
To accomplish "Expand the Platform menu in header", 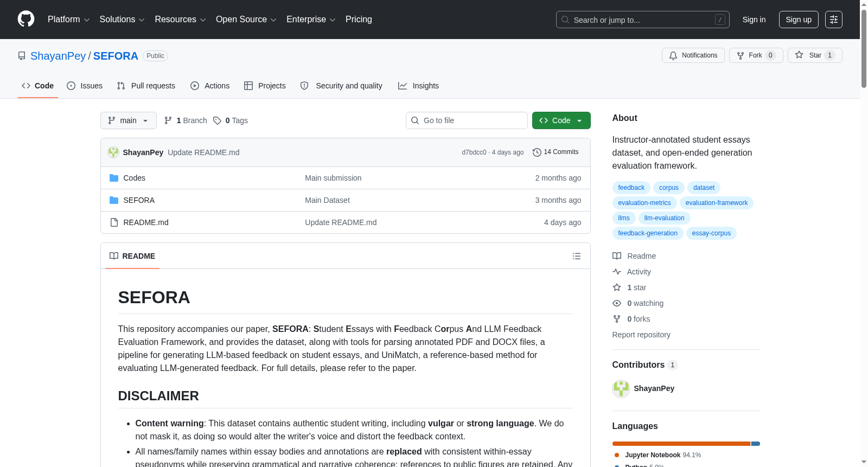I will pos(69,20).
